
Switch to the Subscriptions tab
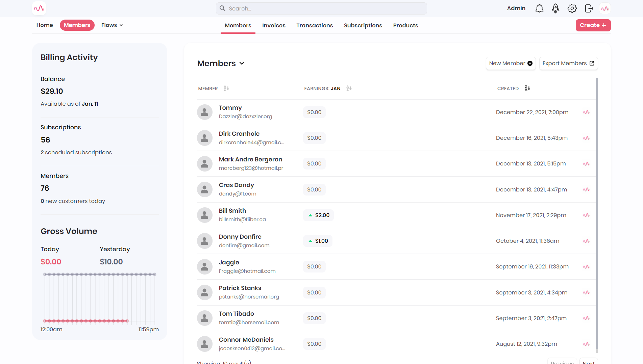[x=363, y=26]
